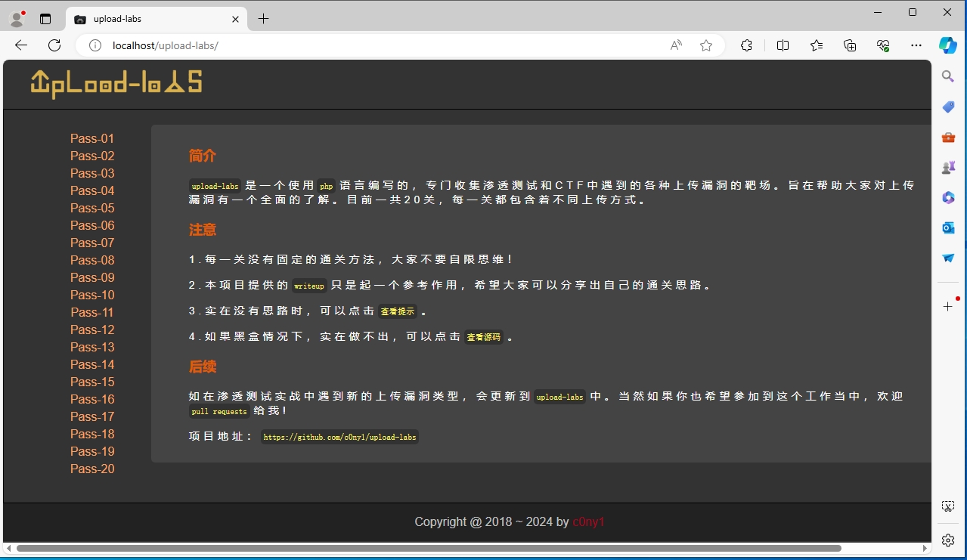Click the 查看提示 code label

tap(398, 311)
